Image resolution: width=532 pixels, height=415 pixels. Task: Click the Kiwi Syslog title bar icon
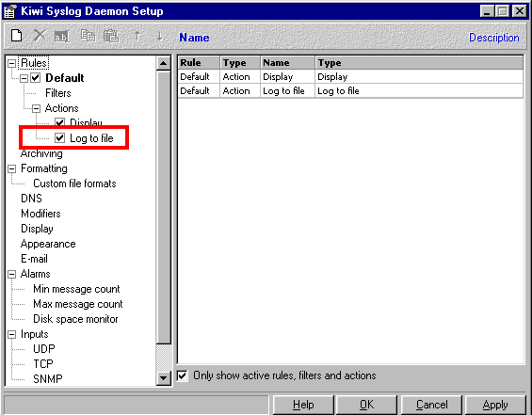coord(9,11)
